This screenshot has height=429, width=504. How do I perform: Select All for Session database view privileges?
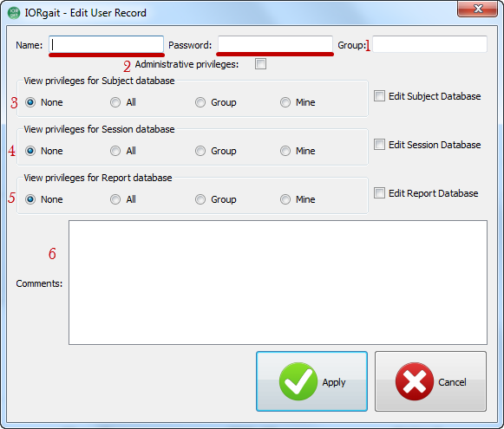point(115,151)
